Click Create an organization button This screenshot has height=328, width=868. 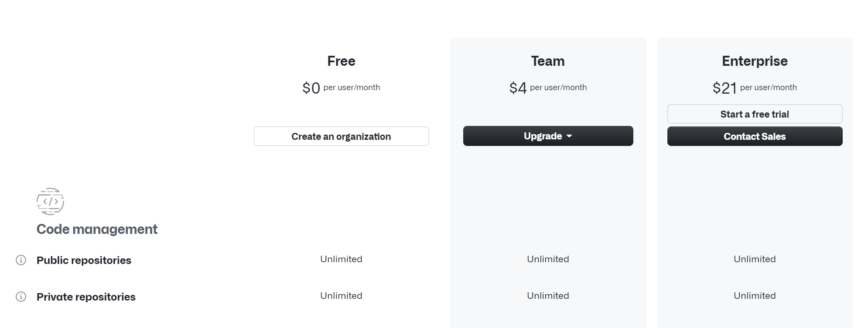coord(341,136)
